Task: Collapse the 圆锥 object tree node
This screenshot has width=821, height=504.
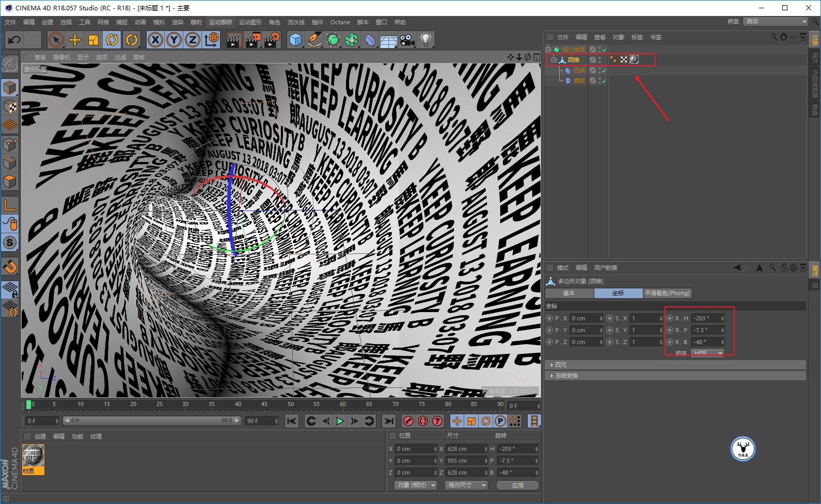Action: point(554,60)
